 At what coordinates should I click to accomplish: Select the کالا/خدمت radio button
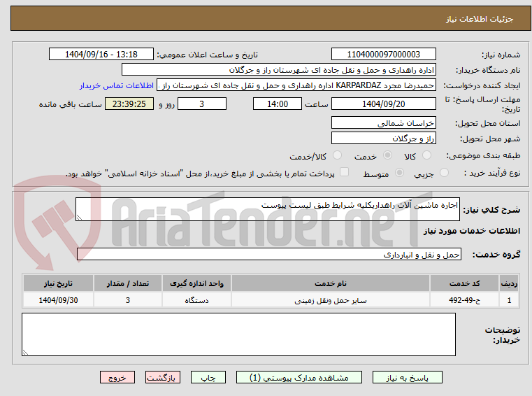coord(337,155)
